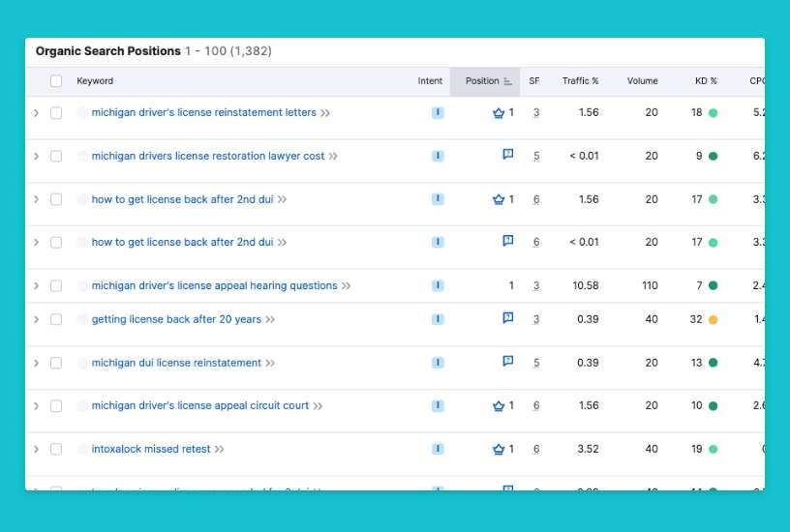Image resolution: width=790 pixels, height=532 pixels.
Task: Sort by the SF column header
Action: pos(534,81)
